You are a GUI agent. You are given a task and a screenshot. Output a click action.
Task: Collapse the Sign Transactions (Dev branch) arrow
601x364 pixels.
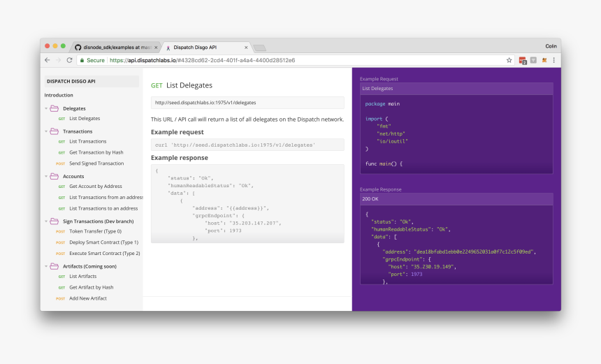(46, 221)
